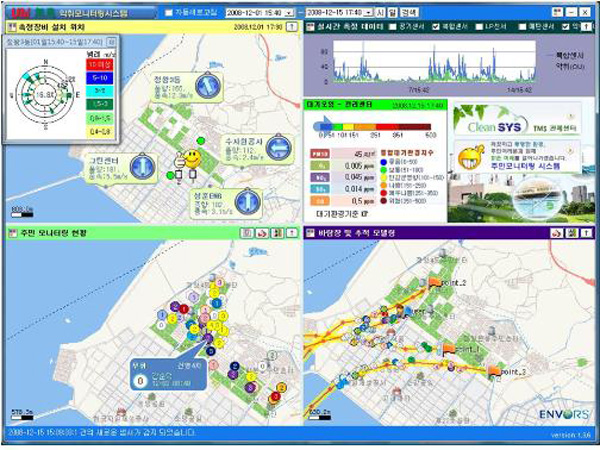
Task: Click the blue arrow indicator on index scale
Action: (x=322, y=125)
